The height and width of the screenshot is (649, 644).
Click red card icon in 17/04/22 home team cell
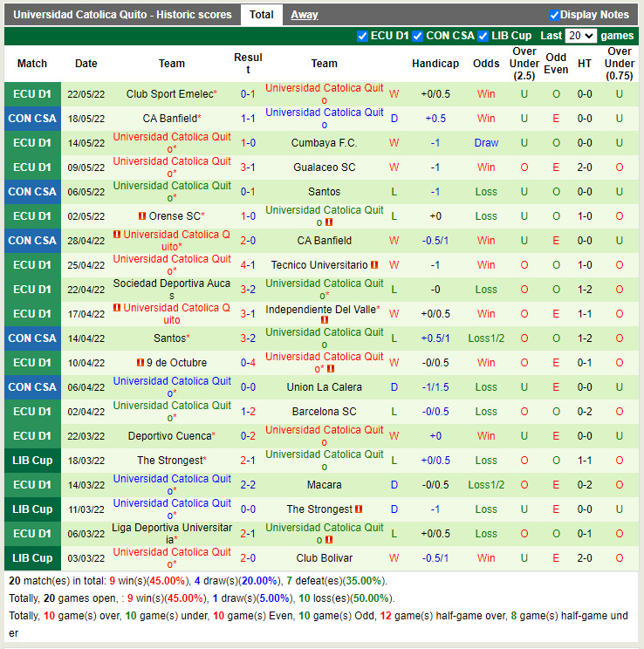116,308
